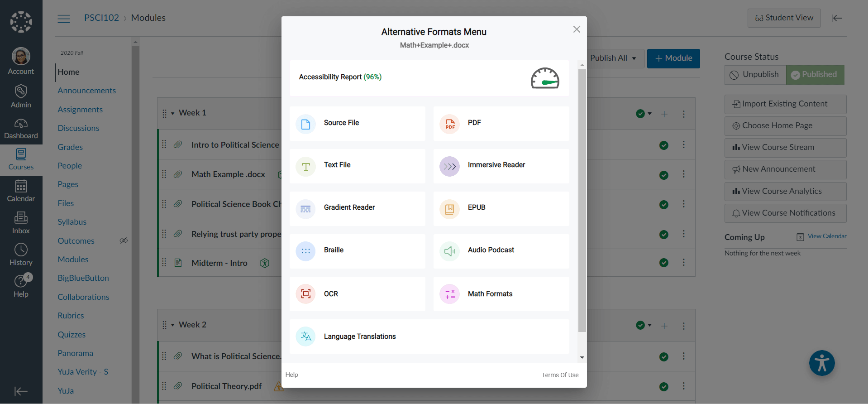This screenshot has width=868, height=404.
Task: Open Week 2 module options menu
Action: (x=684, y=326)
